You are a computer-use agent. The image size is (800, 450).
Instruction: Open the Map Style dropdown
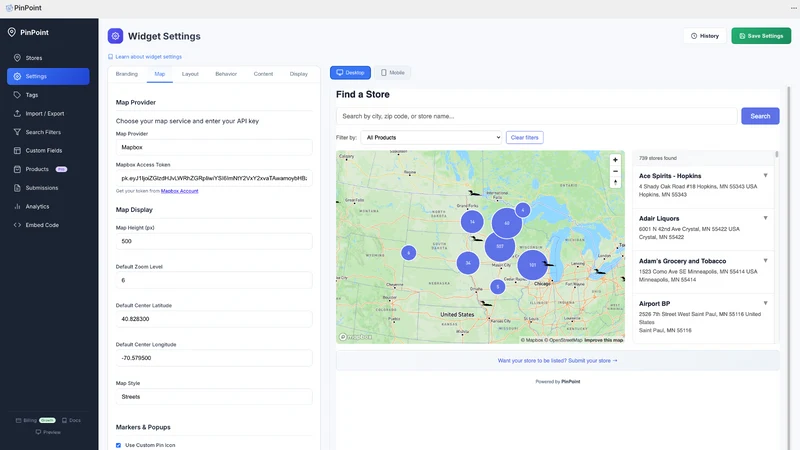coord(214,396)
